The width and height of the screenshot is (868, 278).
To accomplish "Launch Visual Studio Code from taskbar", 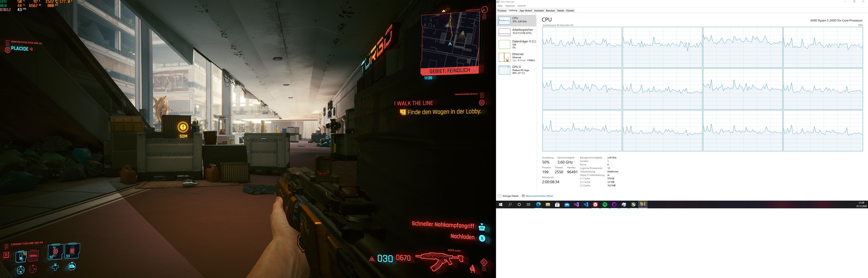I will click(586, 205).
